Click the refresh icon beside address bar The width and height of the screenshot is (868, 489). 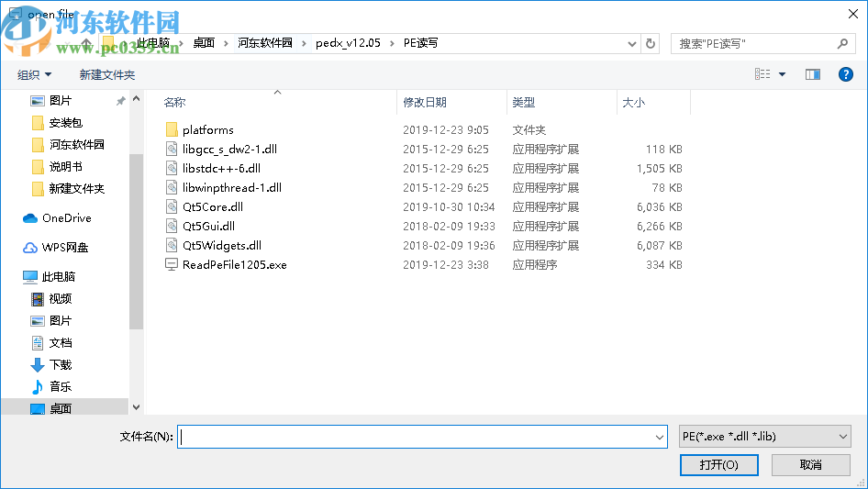[x=651, y=43]
